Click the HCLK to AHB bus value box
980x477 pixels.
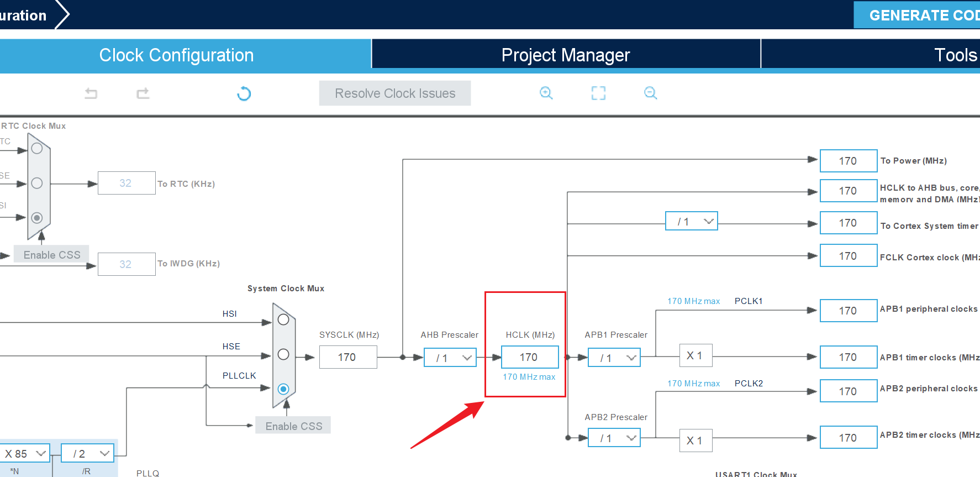tap(849, 191)
